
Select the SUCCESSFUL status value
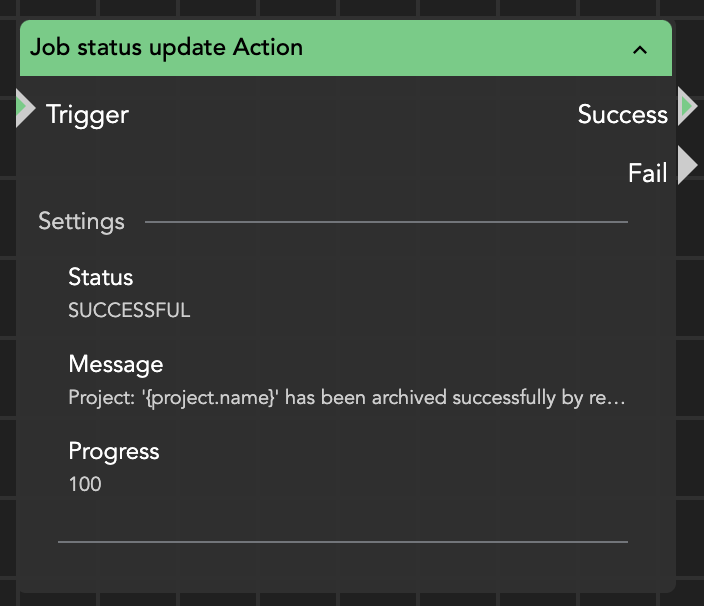[129, 310]
